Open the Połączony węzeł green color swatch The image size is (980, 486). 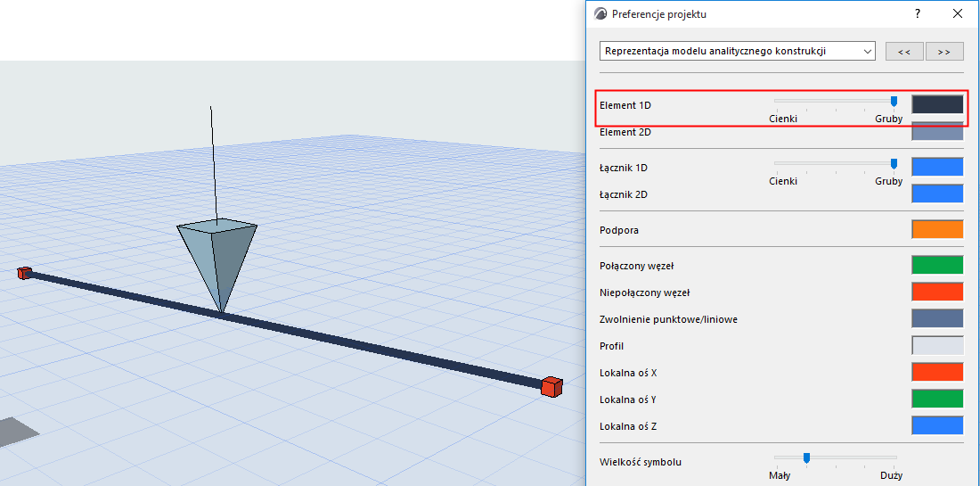click(937, 265)
